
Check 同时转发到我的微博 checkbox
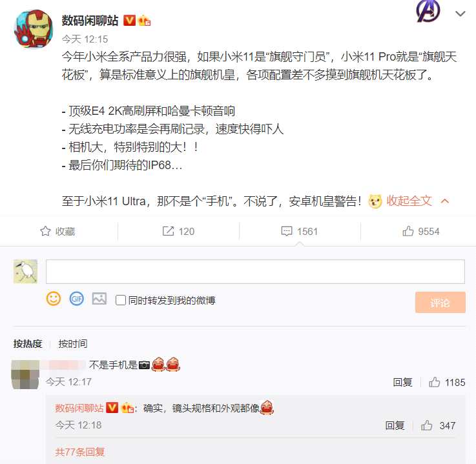point(121,300)
